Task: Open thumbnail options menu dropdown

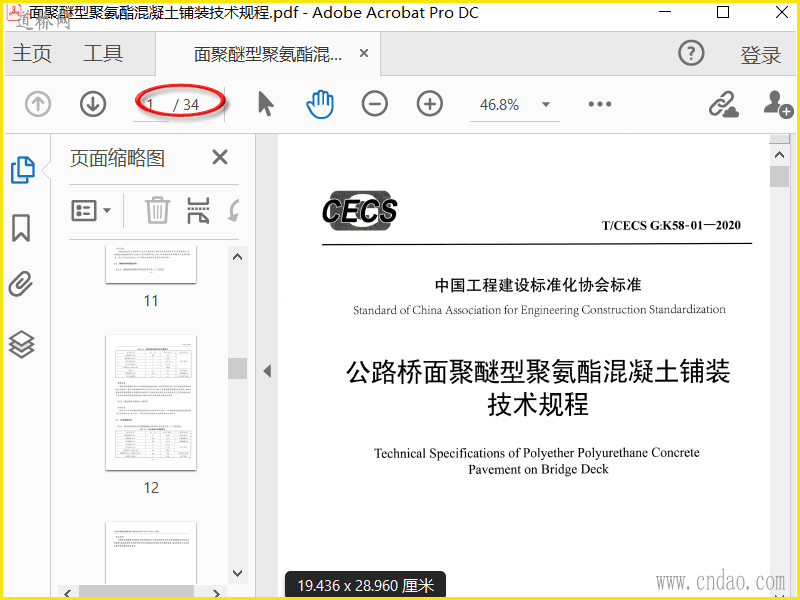Action: point(91,210)
